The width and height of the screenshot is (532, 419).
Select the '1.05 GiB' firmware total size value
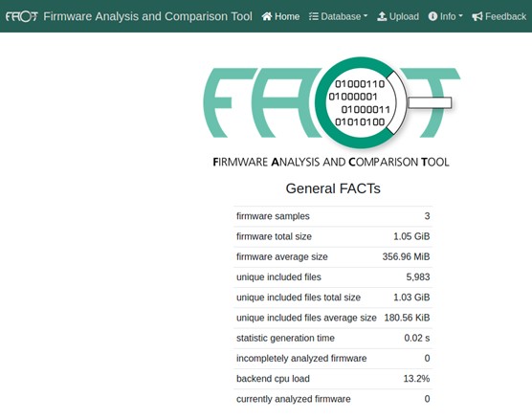[x=411, y=236]
